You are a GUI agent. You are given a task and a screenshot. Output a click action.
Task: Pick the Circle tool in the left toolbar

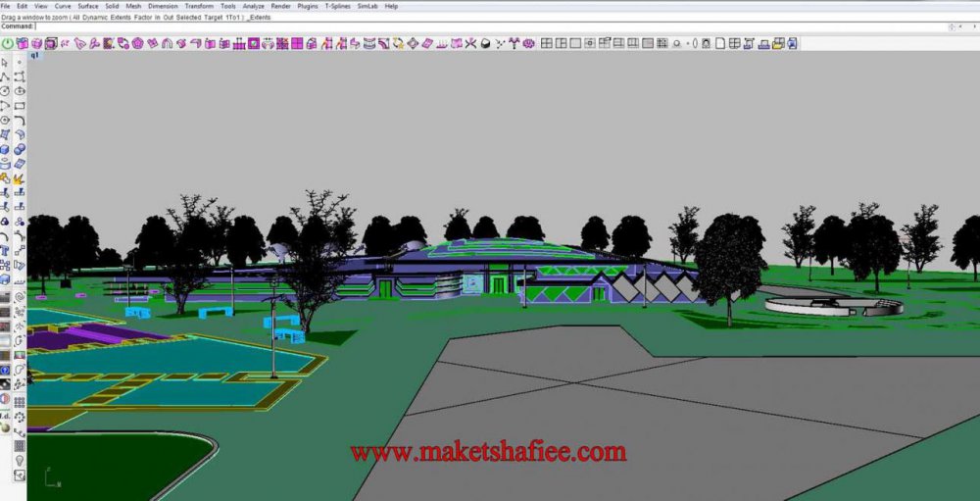(6, 91)
